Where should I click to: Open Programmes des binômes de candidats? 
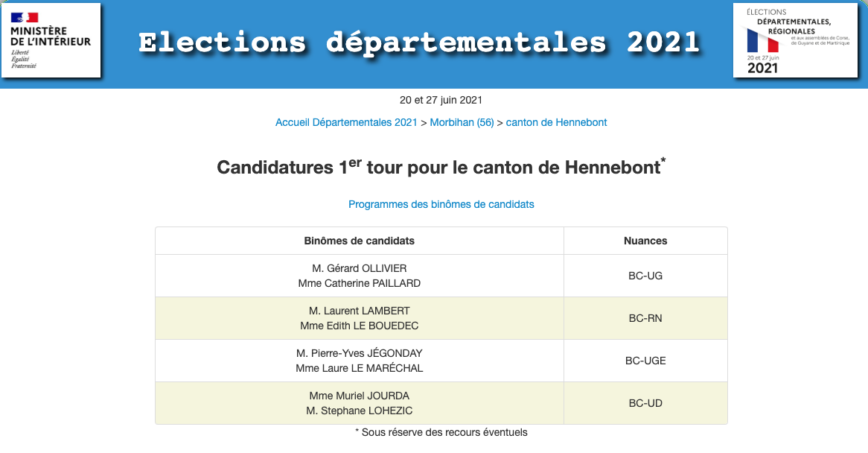pyautogui.click(x=441, y=204)
